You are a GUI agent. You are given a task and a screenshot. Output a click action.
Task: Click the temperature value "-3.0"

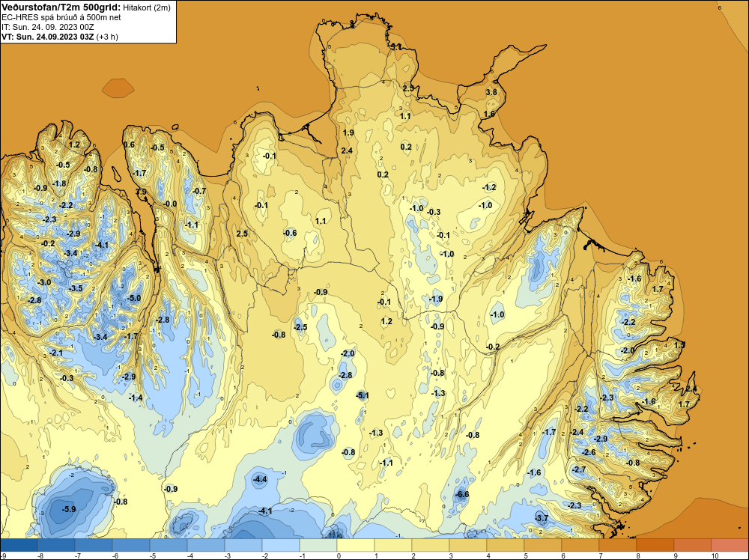44,283
